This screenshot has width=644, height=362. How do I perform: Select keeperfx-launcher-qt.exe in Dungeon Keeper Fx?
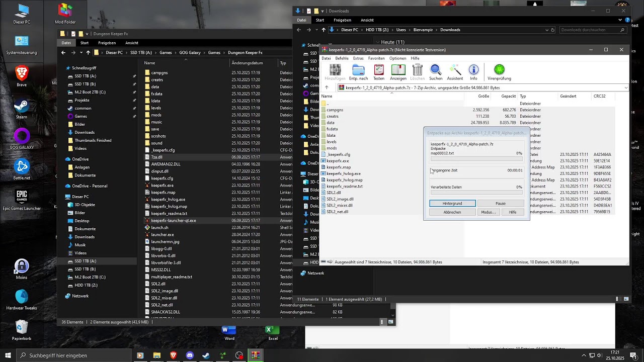[174, 220]
